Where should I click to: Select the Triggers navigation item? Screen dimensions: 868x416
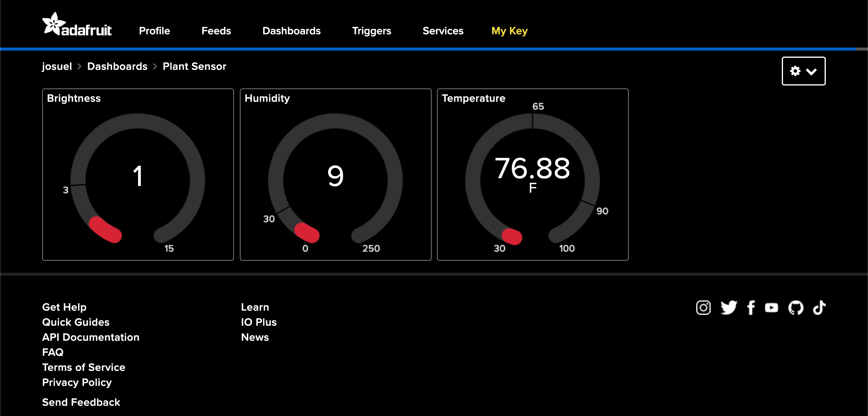tap(371, 31)
